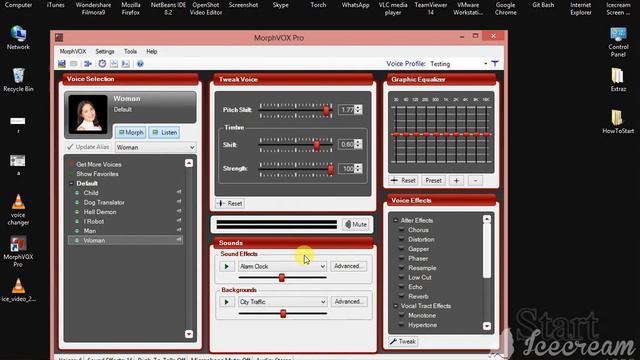Toggle the Morph button on
640x360 pixels.
[x=131, y=133]
